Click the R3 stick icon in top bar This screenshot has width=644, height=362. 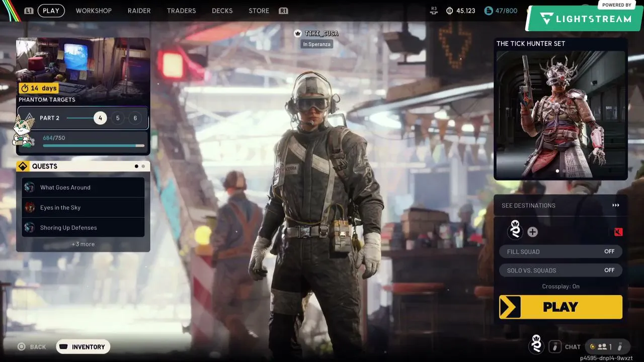434,11
